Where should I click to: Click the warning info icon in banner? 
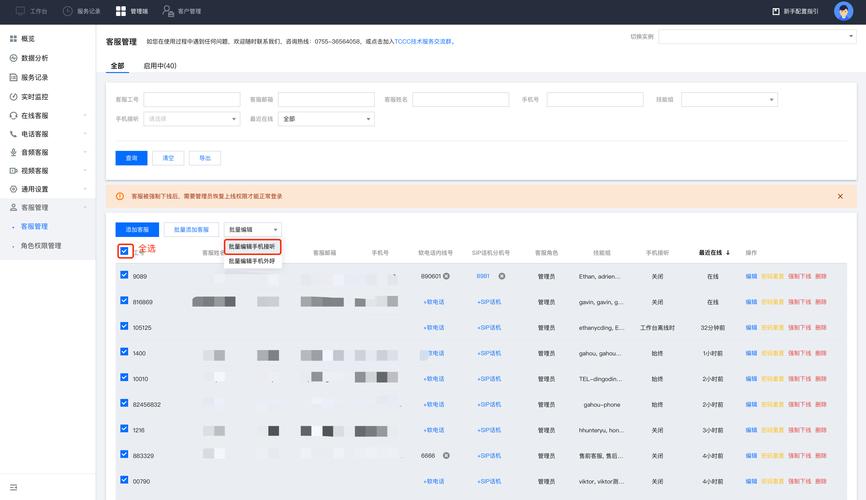pyautogui.click(x=120, y=196)
